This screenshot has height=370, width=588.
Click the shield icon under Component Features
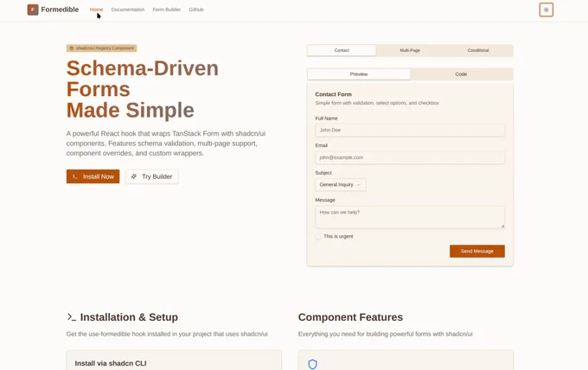tap(312, 364)
